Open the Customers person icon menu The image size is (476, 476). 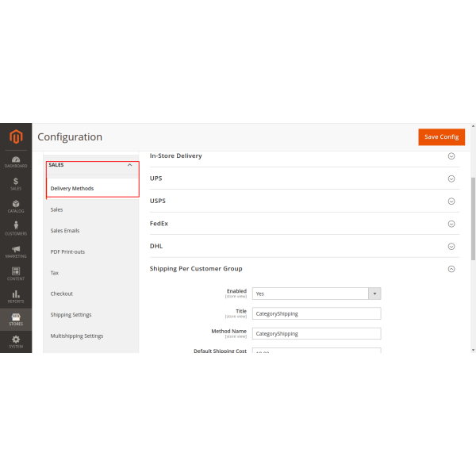pyautogui.click(x=16, y=228)
